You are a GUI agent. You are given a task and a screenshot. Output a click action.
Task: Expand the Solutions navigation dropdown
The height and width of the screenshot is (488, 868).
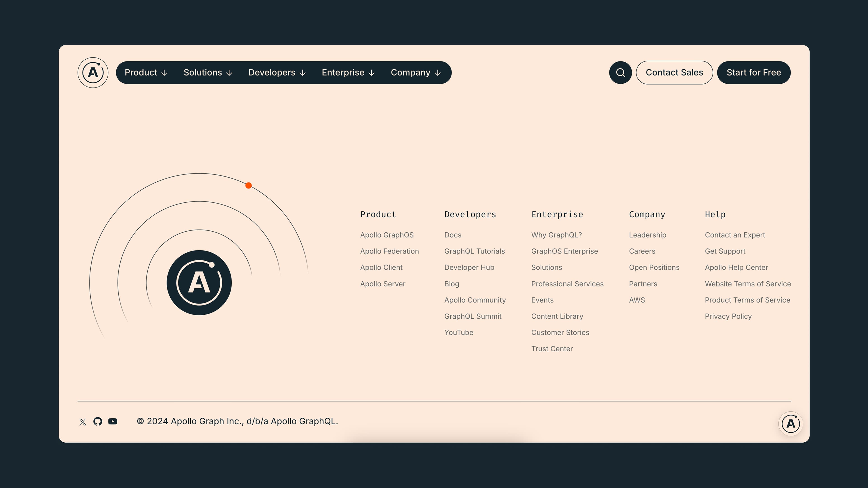208,72
